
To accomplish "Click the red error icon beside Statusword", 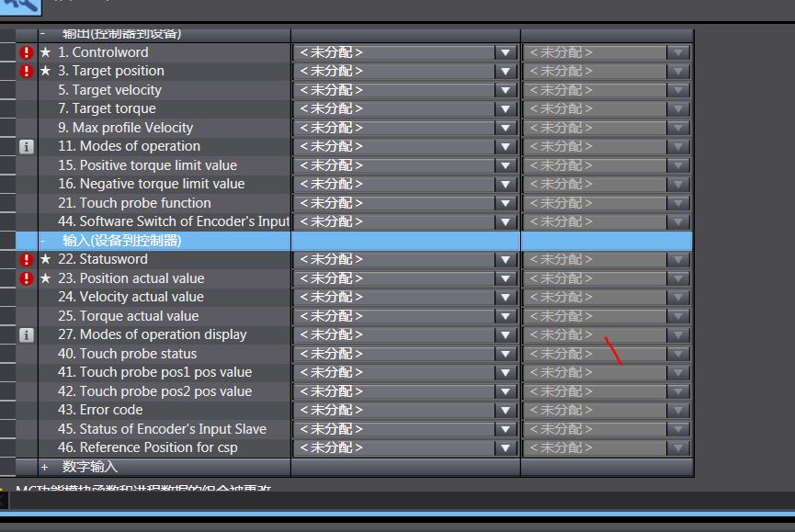I will pos(27,259).
